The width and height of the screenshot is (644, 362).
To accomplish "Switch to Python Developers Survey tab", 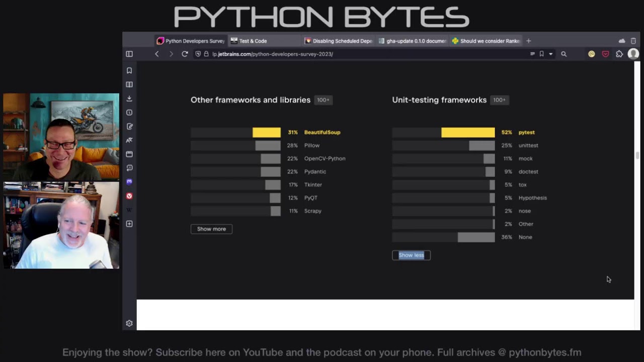I will tap(191, 41).
